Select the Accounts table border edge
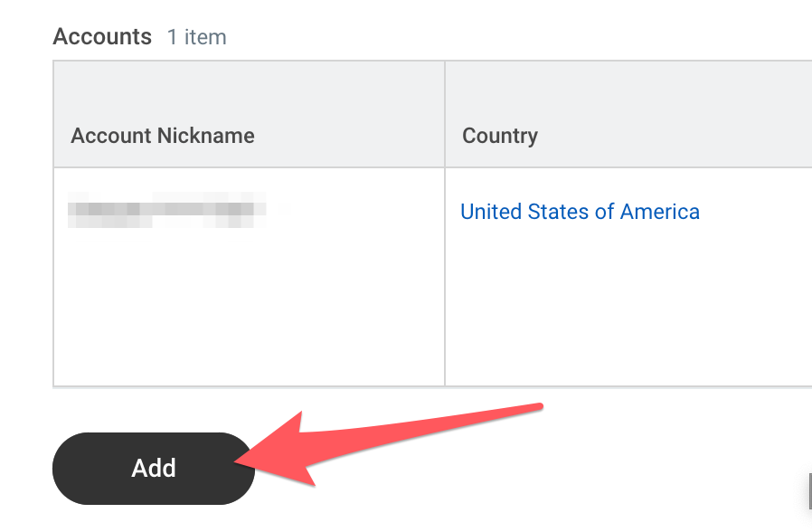This screenshot has height=532, width=812. click(x=55, y=271)
